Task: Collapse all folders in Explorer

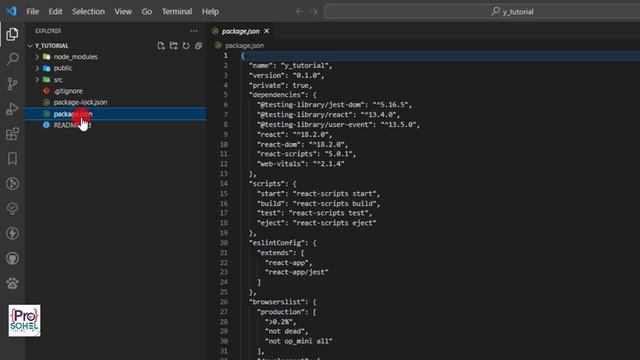Action: (x=198, y=46)
